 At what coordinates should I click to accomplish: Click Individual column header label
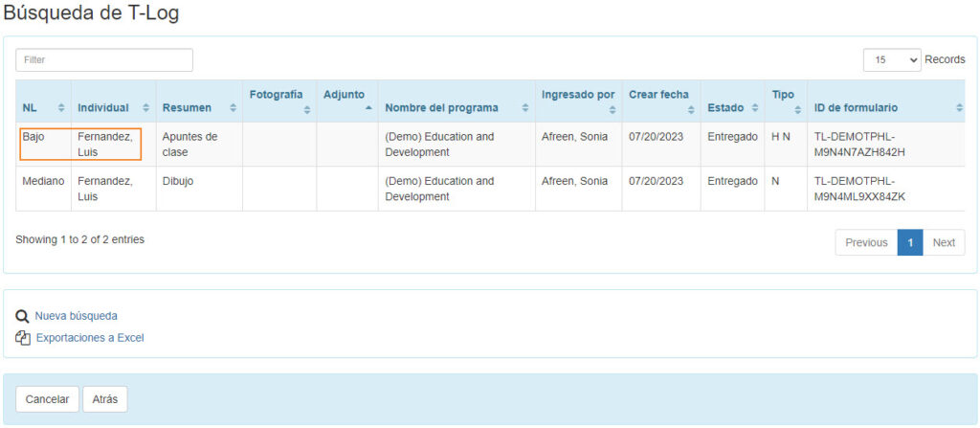tap(103, 107)
